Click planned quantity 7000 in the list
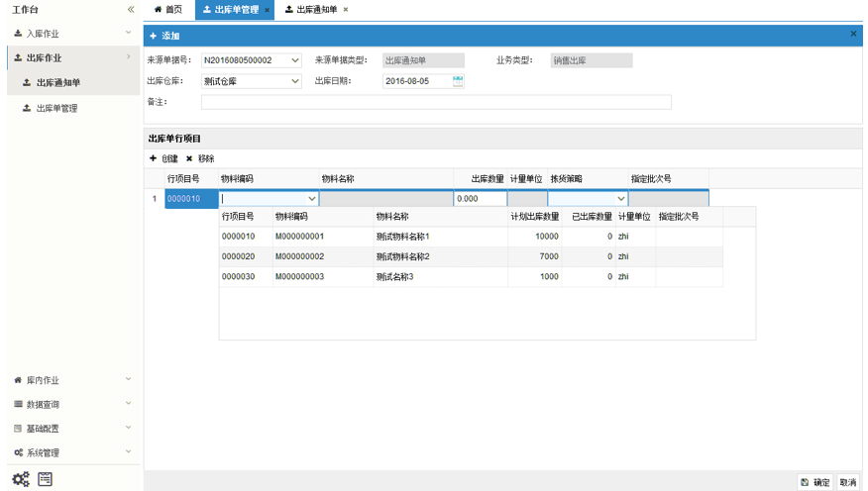The width and height of the screenshot is (868, 491). [x=549, y=256]
